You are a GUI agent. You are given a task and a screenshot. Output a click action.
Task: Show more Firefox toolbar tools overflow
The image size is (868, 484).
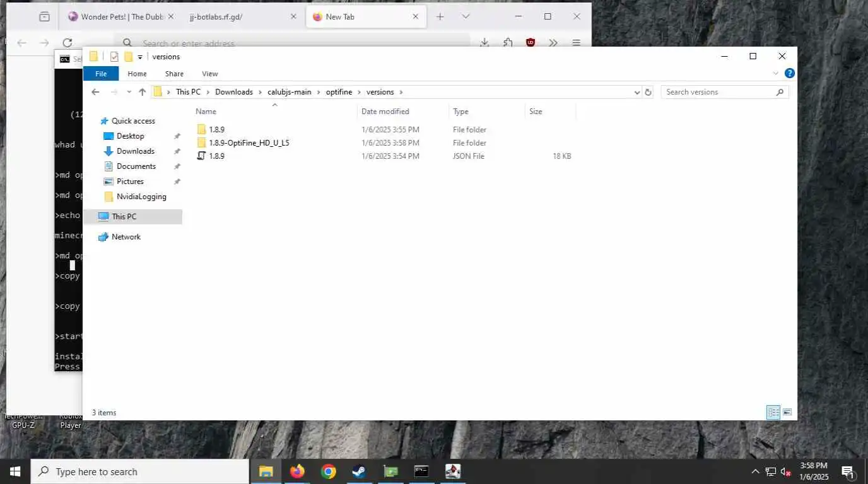pyautogui.click(x=553, y=43)
